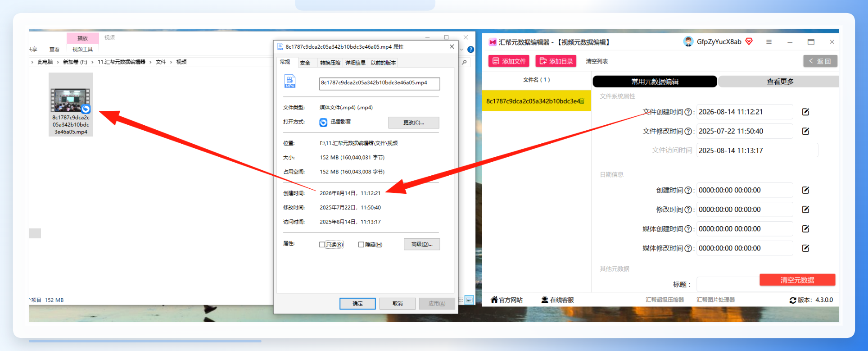Click the 高级(D)... button
Screen dimensions: 868x351
click(422, 244)
